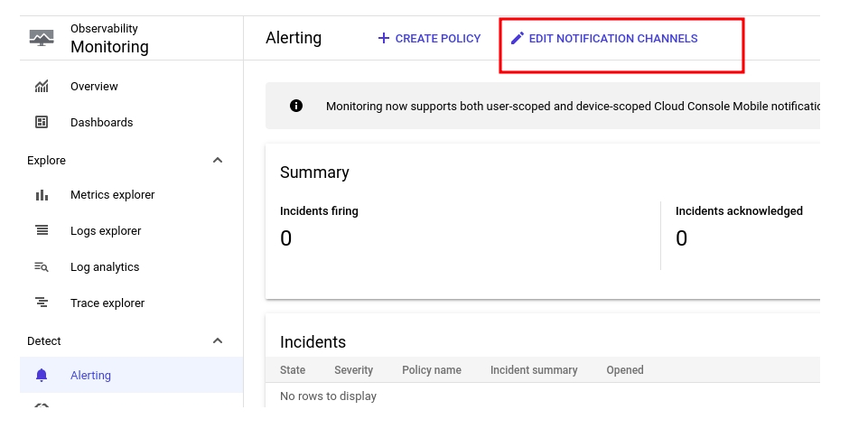This screenshot has height=438, width=868.
Task: Open Create Policy
Action: click(x=429, y=39)
